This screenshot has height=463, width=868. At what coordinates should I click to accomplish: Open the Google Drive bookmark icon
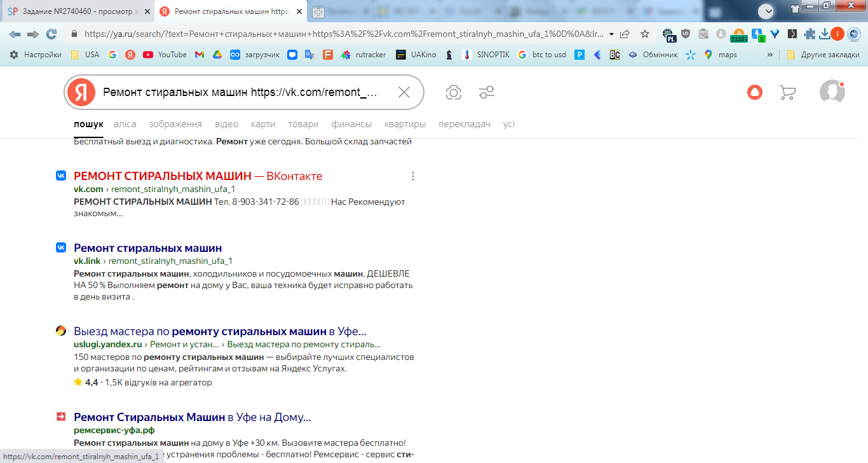217,55
